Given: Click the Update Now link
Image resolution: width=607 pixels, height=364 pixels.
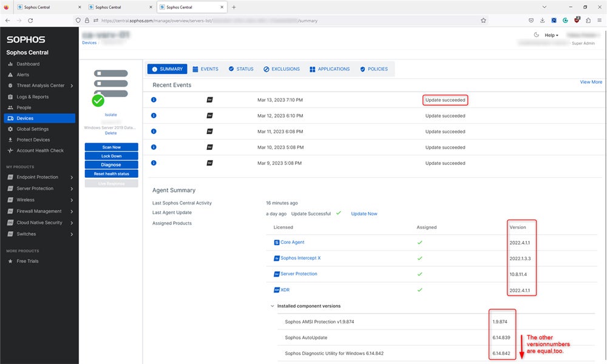Looking at the screenshot, I should point(365,214).
